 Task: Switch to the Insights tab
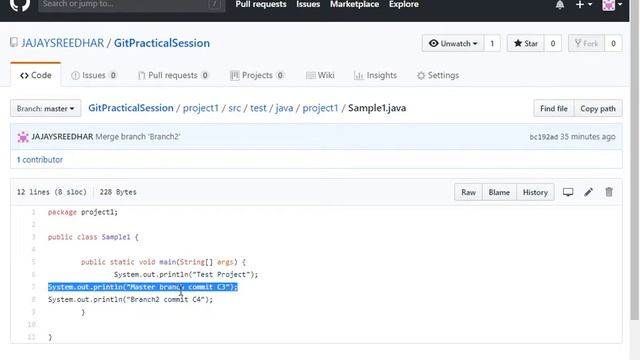(376, 75)
